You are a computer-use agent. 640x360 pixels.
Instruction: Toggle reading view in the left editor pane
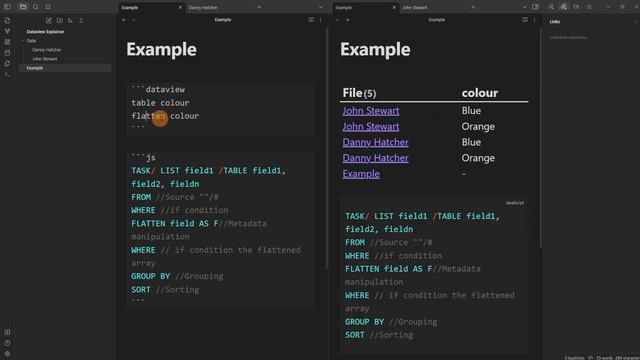pos(311,20)
